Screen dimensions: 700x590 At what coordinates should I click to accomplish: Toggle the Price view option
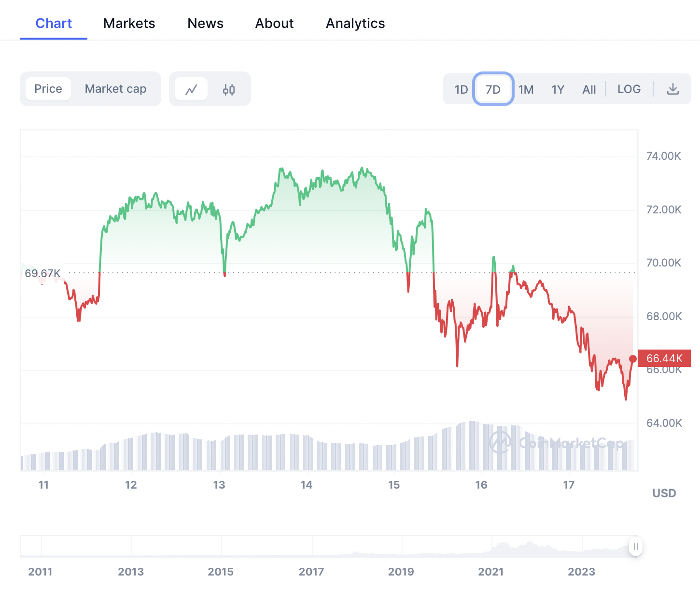48,89
